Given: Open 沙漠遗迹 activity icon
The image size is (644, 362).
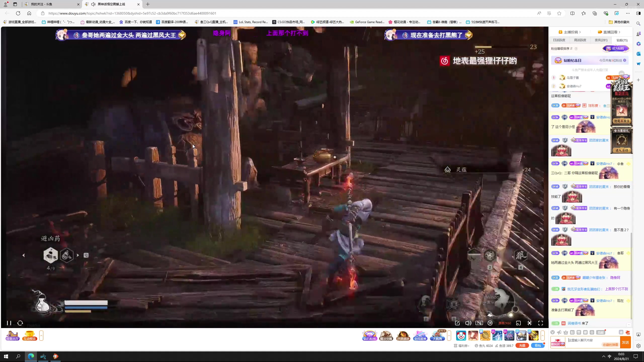Looking at the screenshot, I should [x=403, y=336].
